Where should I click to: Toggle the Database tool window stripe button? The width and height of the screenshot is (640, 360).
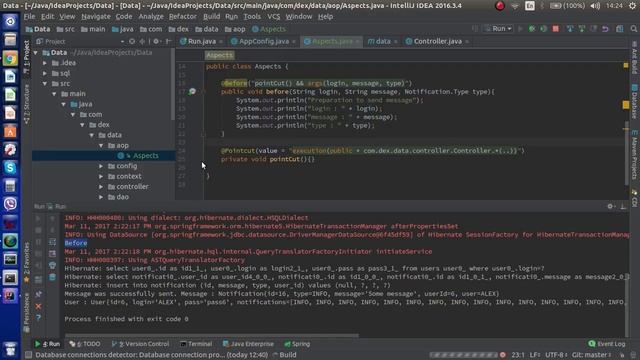coord(635,102)
